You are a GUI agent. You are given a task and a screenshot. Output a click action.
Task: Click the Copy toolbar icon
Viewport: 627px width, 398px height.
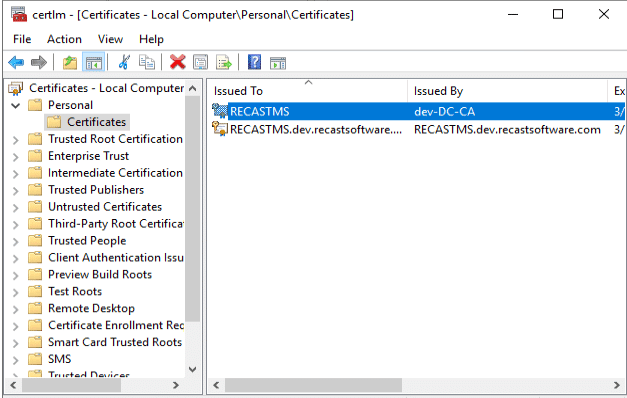147,62
